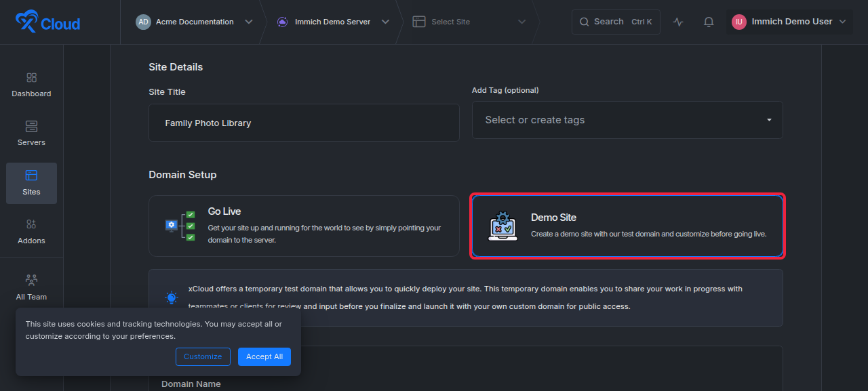Open the Select or create tags dropdown
This screenshot has height=391, width=868.
627,120
